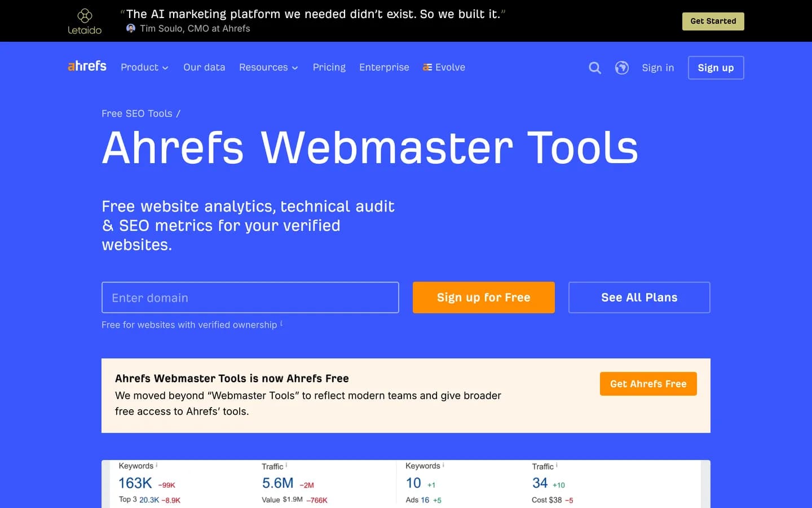
Task: Open the Our data page
Action: pos(204,67)
